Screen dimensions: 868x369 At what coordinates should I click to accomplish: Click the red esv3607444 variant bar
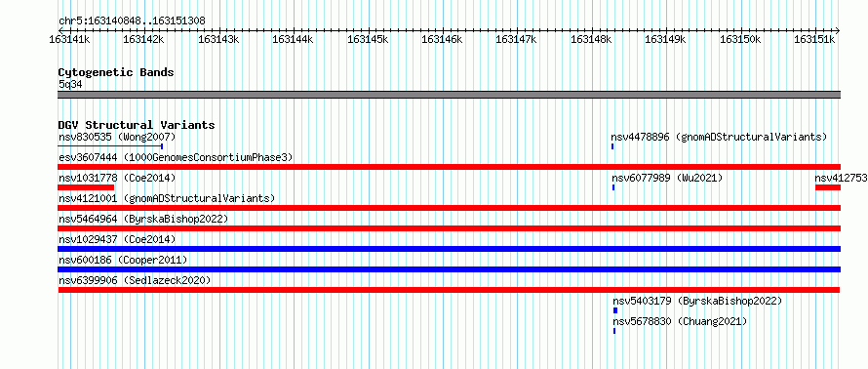449,167
